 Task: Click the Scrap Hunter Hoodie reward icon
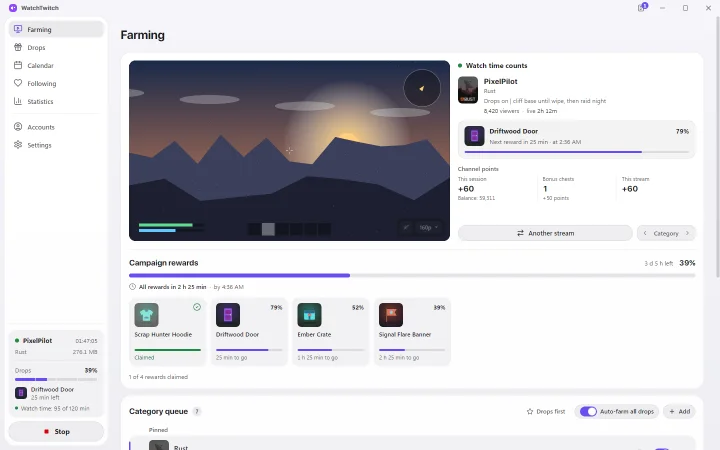tap(146, 315)
